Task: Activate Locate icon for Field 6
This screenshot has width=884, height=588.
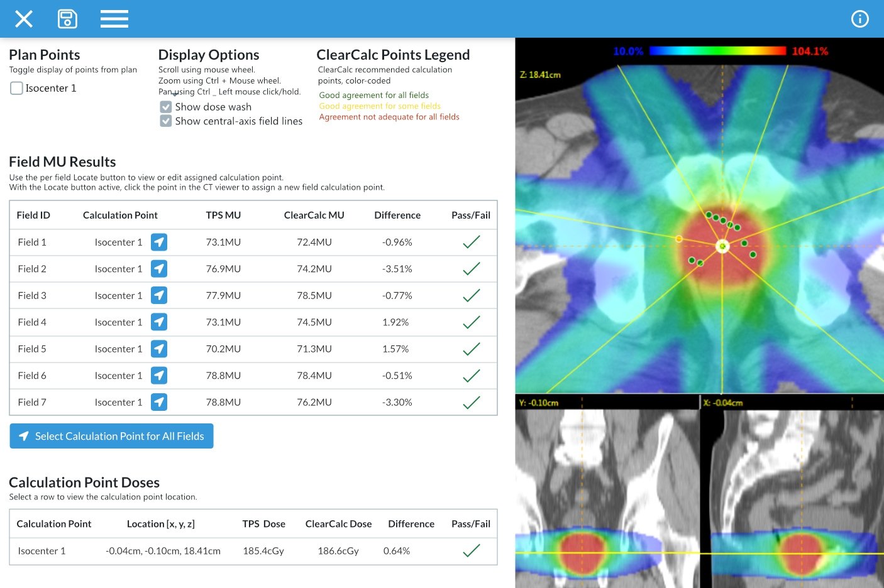Action: pos(159,376)
